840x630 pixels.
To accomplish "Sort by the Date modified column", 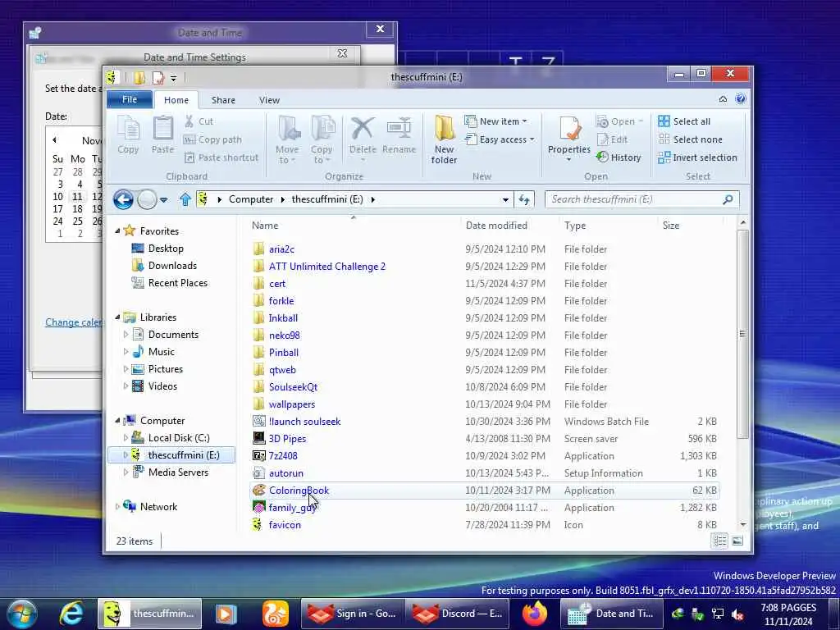I will (x=496, y=226).
